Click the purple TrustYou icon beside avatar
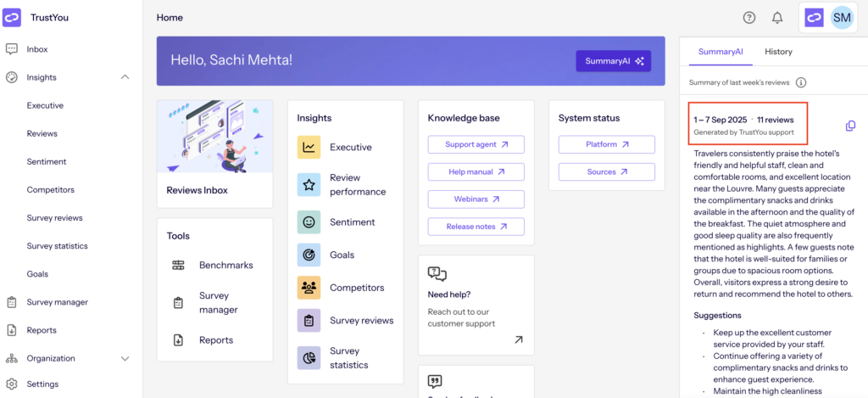 point(814,18)
